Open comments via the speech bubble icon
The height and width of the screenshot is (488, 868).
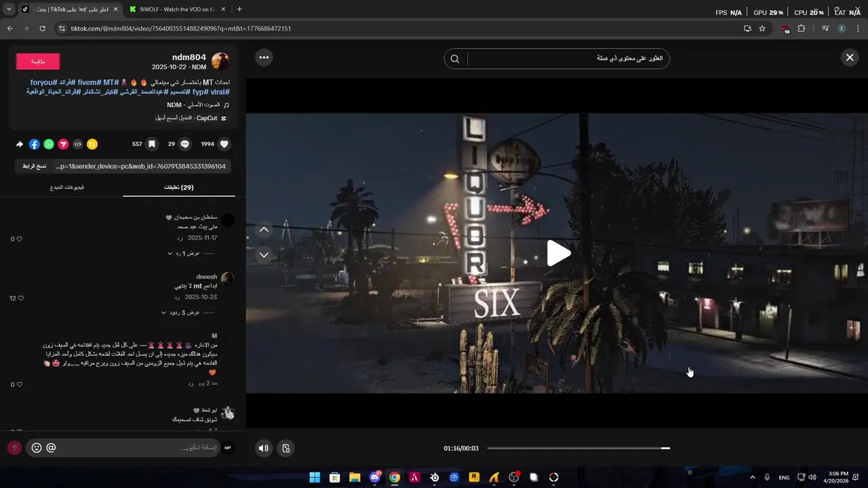184,144
